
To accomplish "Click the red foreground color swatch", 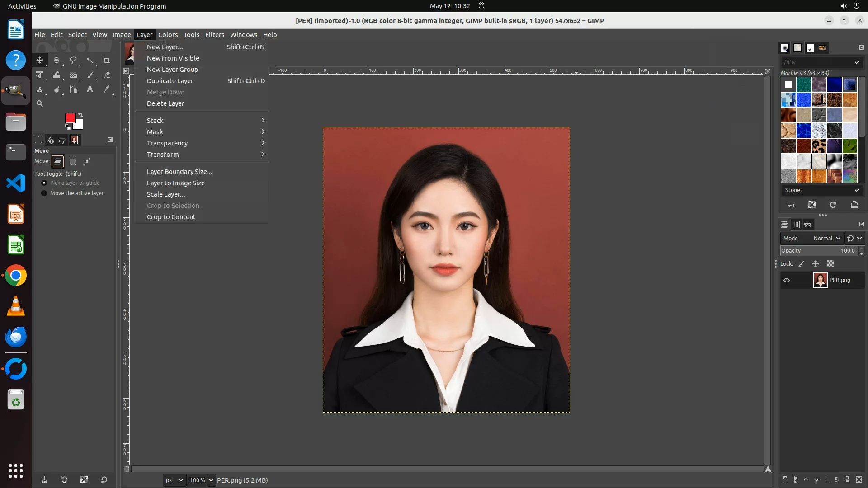I will point(70,118).
